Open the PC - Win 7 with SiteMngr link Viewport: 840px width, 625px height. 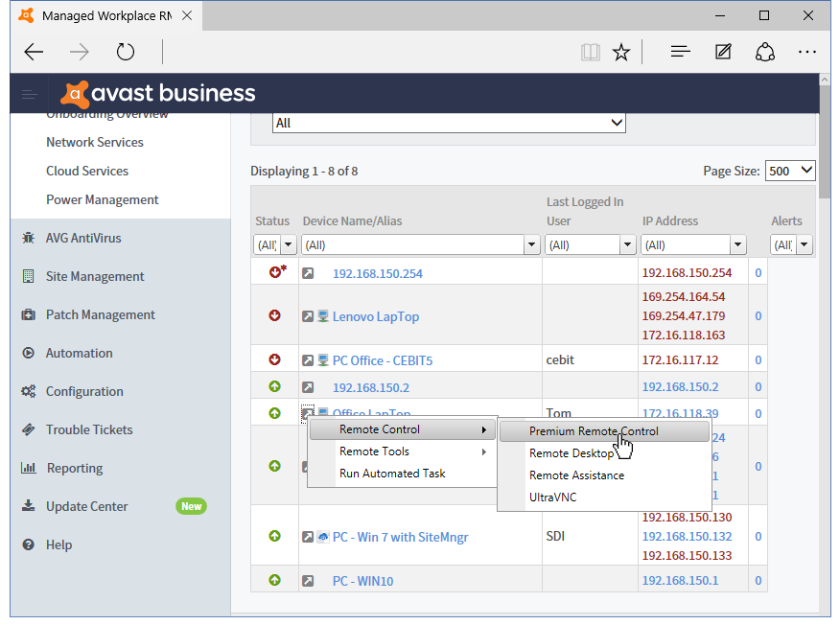[400, 537]
